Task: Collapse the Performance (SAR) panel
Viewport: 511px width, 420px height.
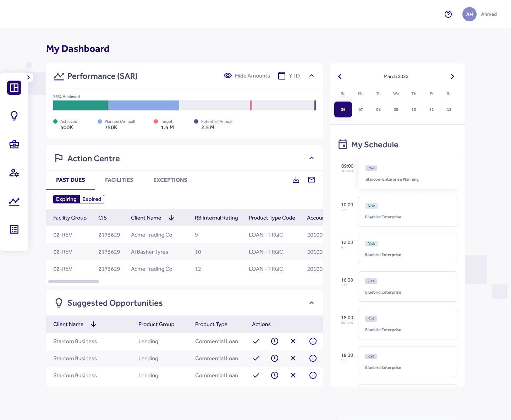Action: pos(312,76)
